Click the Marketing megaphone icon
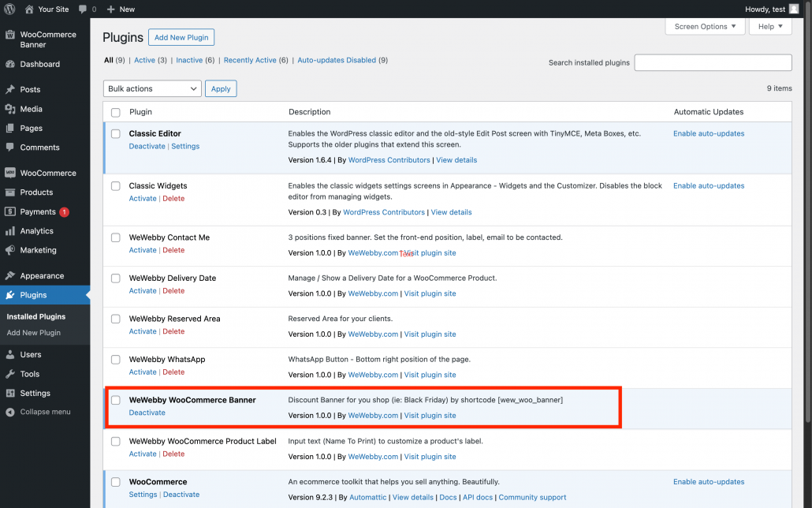Screen dimensions: 812x508 point(10,250)
